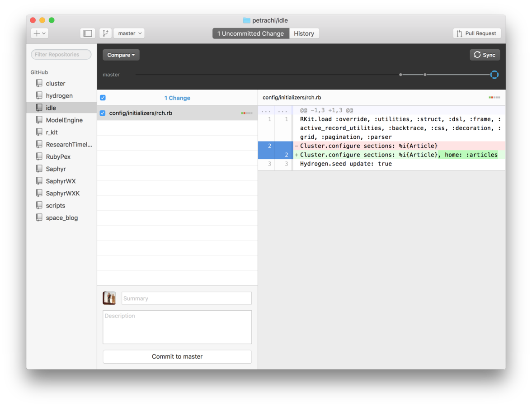Click the diff stat squares in file row
This screenshot has height=407, width=532.
247,113
